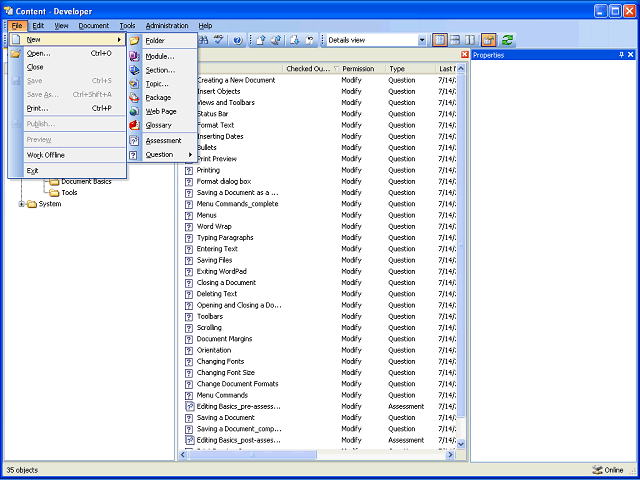This screenshot has width=640, height=480.
Task: Open the Document menu
Action: click(x=93, y=26)
